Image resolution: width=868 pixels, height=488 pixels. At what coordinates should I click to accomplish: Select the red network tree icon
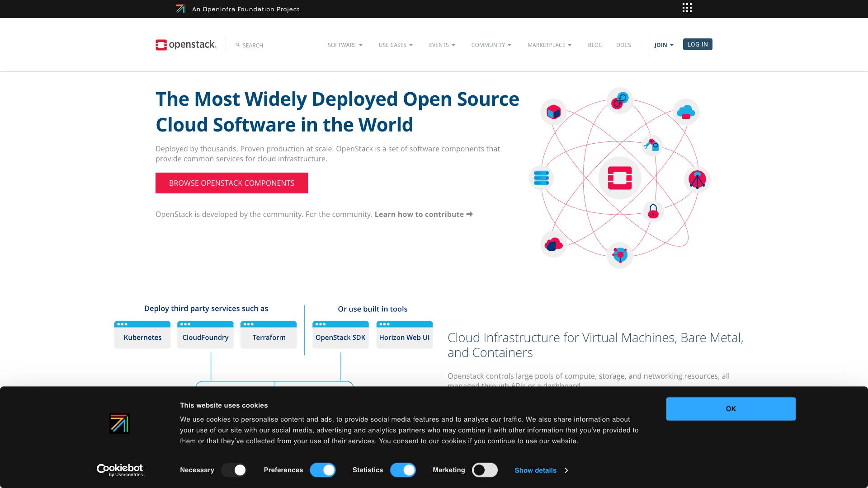pos(697,180)
